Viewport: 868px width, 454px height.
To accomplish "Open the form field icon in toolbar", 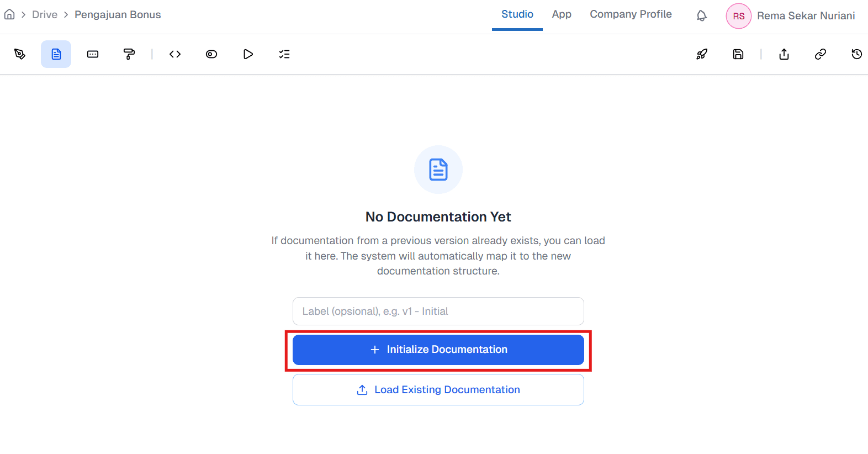I will pos(93,54).
